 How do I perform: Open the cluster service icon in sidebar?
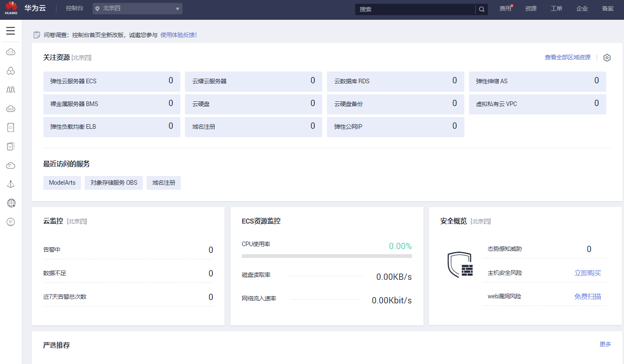11,71
